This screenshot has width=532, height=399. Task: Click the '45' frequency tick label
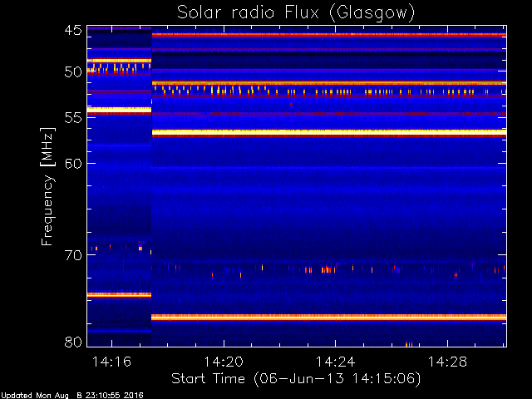[x=73, y=30]
